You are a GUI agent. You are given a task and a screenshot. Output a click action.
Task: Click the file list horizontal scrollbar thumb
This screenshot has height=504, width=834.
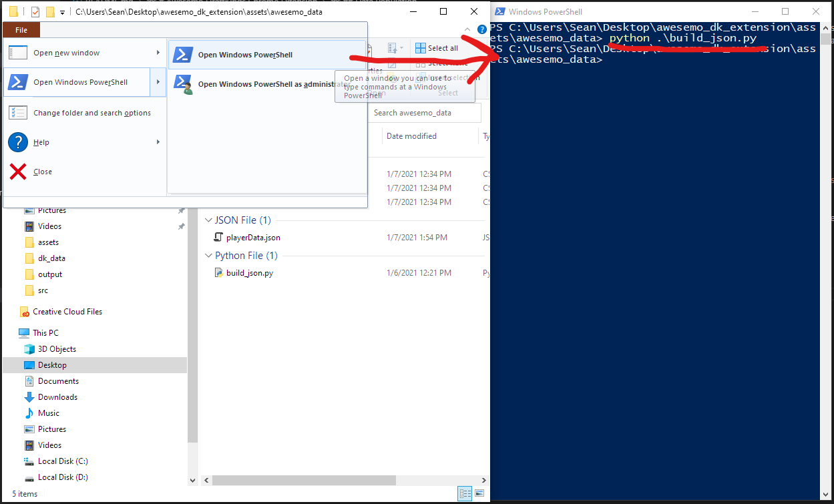tap(304, 480)
